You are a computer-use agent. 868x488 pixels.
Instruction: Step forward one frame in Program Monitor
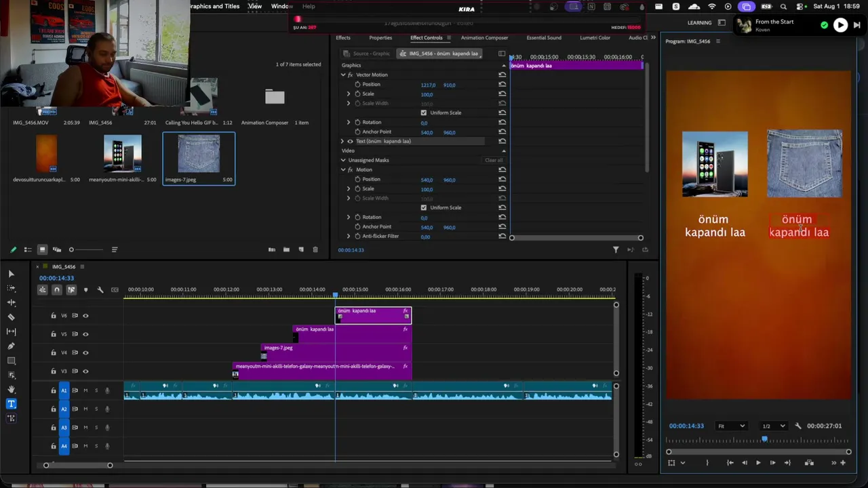click(772, 463)
